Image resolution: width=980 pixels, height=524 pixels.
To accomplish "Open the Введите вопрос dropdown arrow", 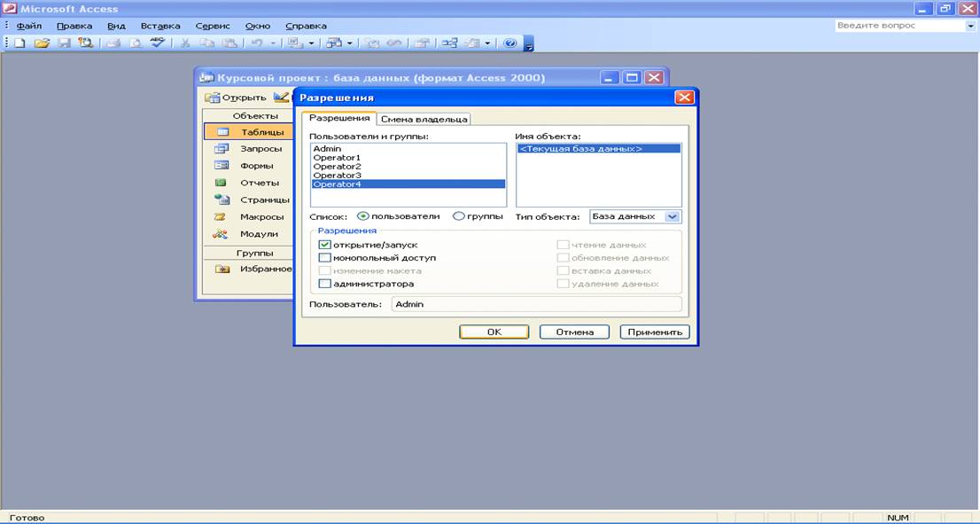I will [970, 26].
